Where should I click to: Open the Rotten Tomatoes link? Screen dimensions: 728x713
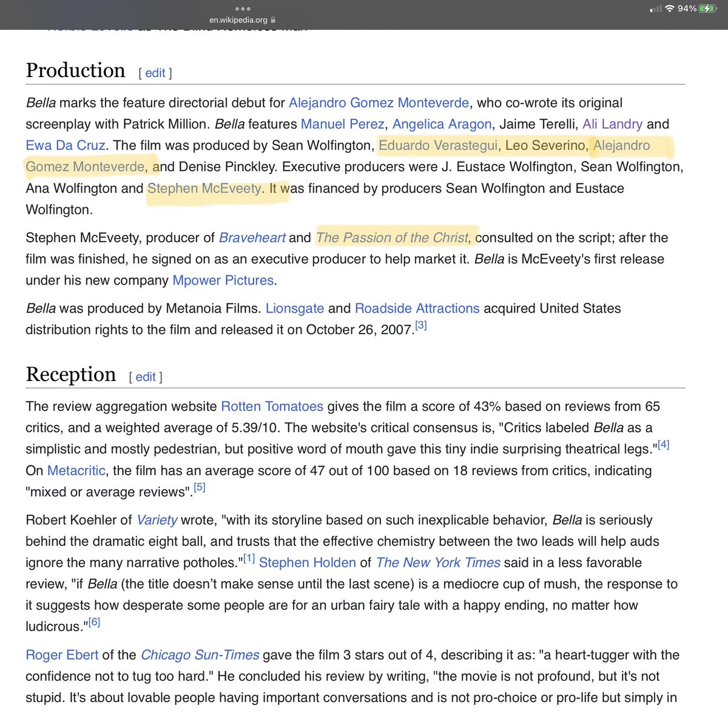pos(272,406)
